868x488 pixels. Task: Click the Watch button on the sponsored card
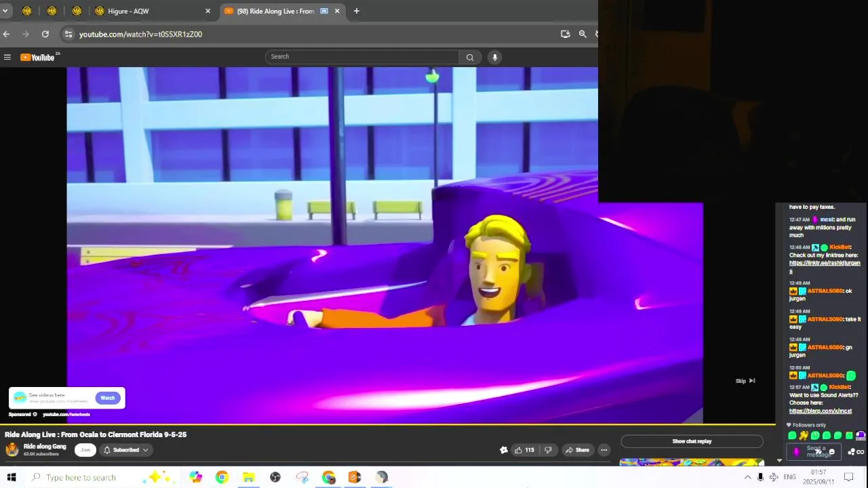coord(108,398)
